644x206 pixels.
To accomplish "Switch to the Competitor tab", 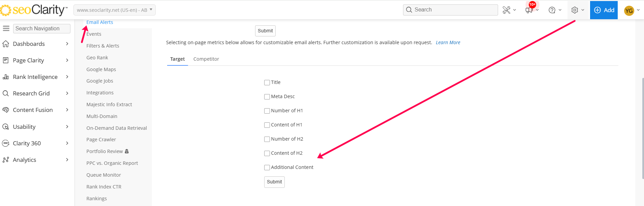I will (x=206, y=59).
